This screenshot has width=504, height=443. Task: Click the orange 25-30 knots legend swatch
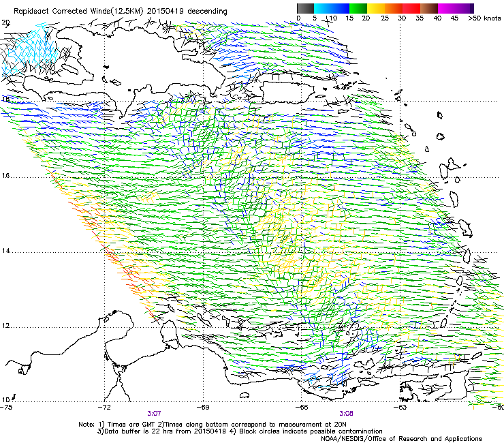(x=394, y=8)
